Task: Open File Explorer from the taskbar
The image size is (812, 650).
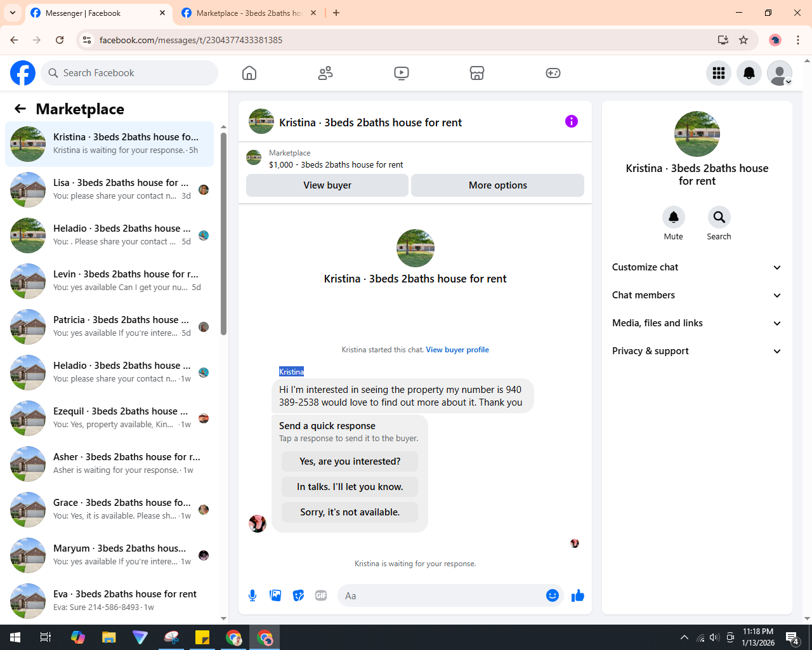Action: pos(109,637)
